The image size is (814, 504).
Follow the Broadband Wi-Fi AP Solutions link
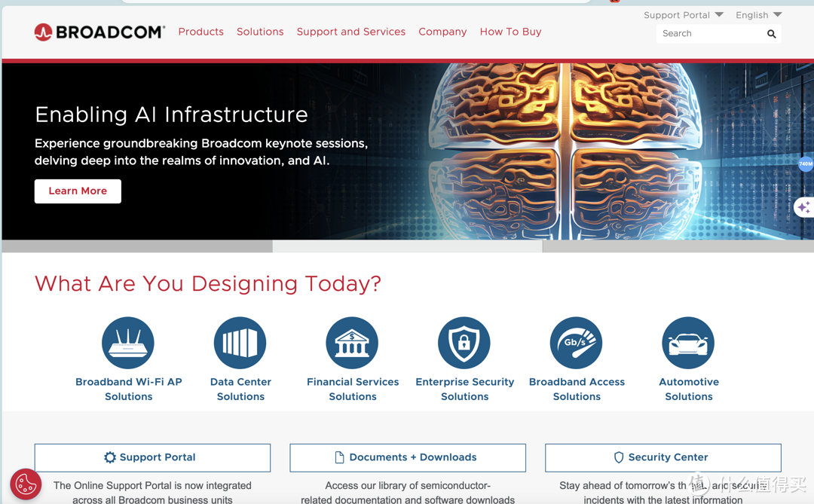click(129, 389)
